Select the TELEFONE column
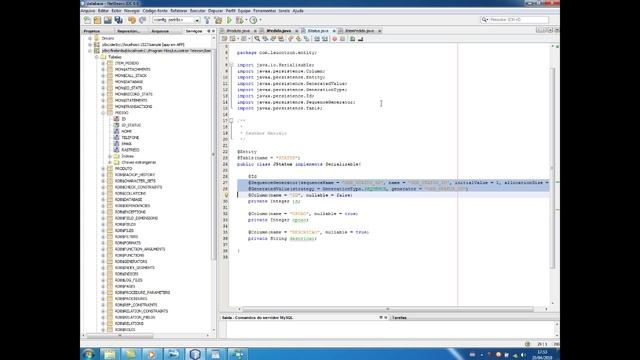640x360 pixels. (130, 138)
